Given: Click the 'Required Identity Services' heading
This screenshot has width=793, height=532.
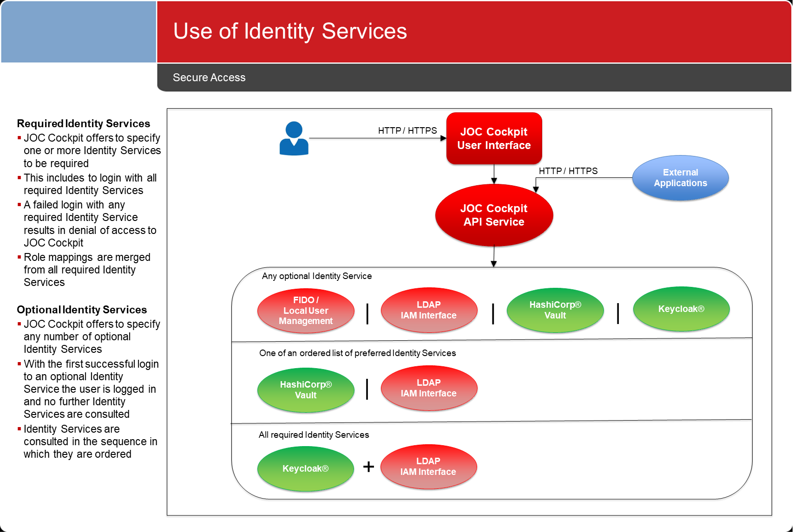Looking at the screenshot, I should [x=84, y=123].
